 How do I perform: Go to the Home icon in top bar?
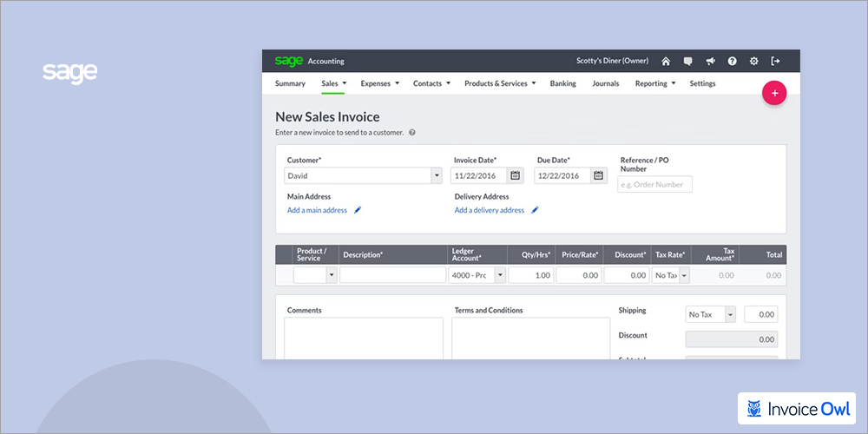tap(666, 62)
